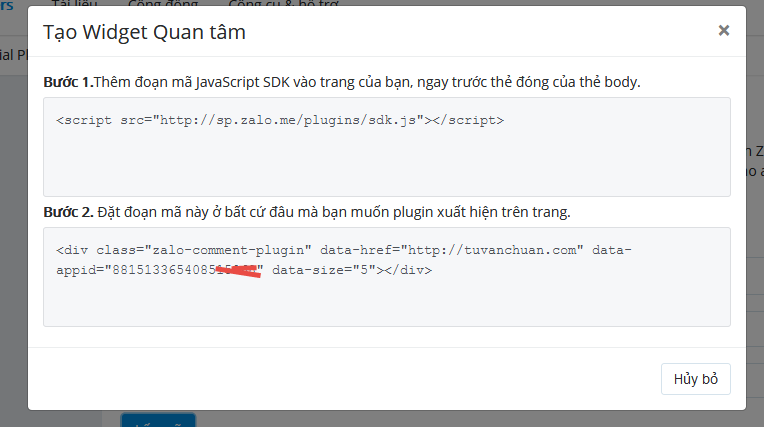
Task: Click the red scribble over the appid
Action: pos(238,271)
